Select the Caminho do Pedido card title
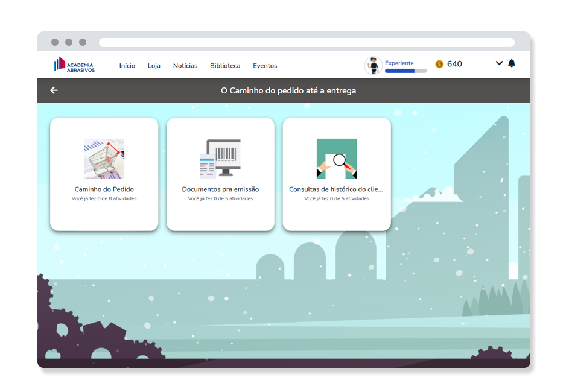569x392 pixels. point(104,189)
